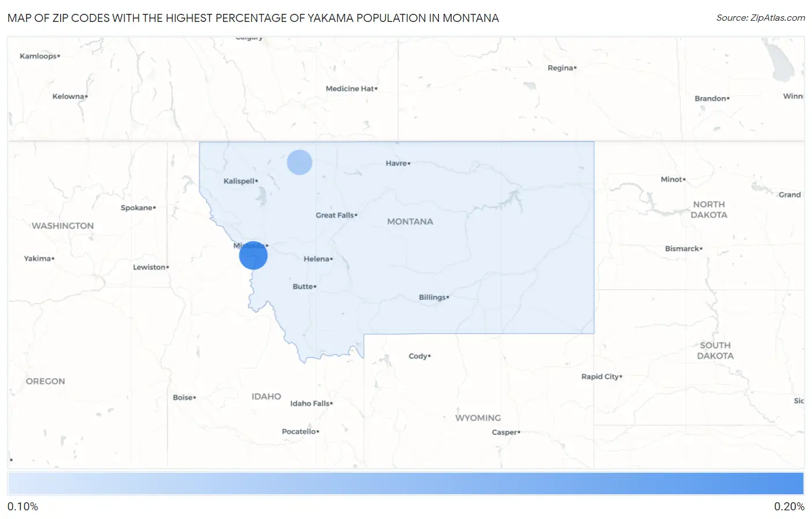Click the dark blue bubble near Missoula

click(x=254, y=255)
